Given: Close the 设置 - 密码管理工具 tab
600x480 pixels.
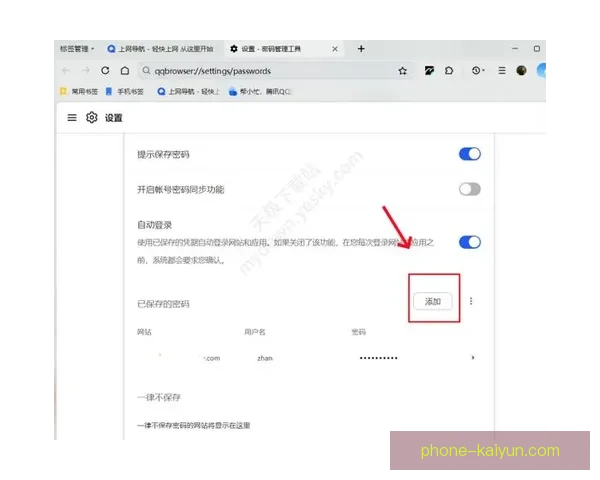Looking at the screenshot, I should coord(335,49).
